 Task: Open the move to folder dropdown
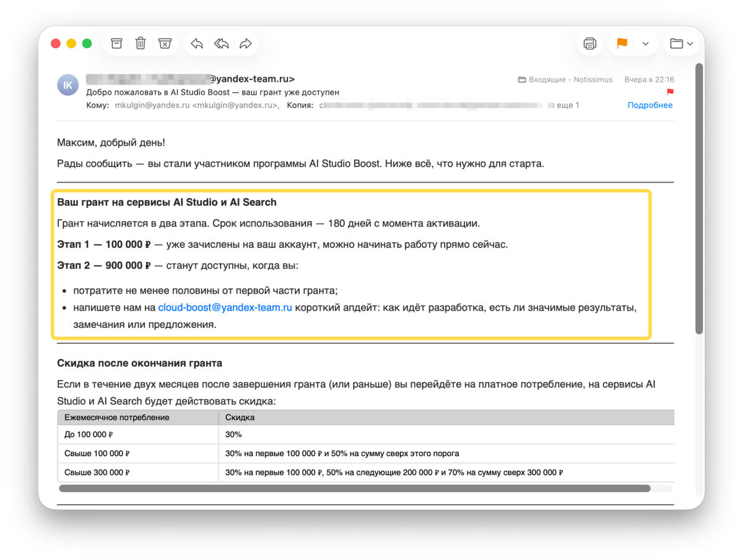682,43
